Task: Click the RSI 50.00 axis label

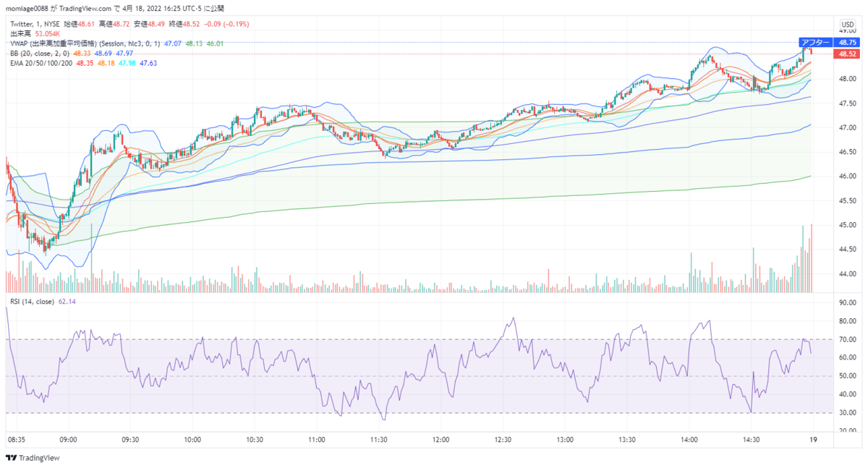Action: click(847, 376)
